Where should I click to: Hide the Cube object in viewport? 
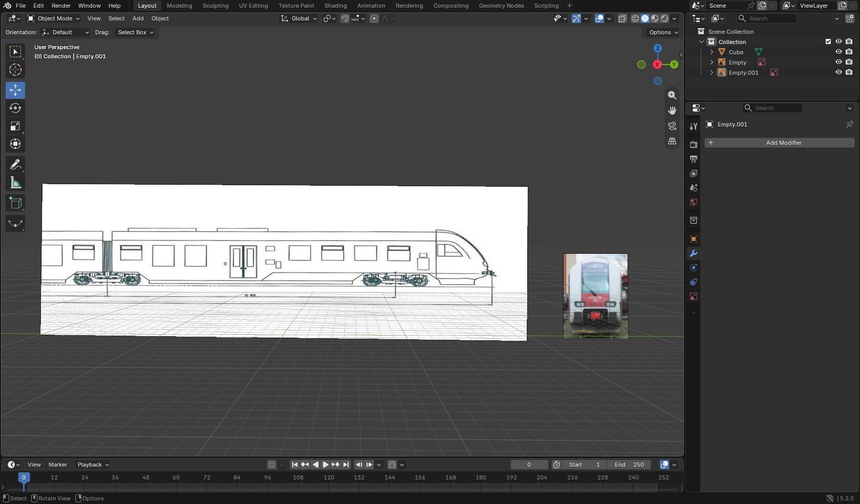click(x=838, y=52)
